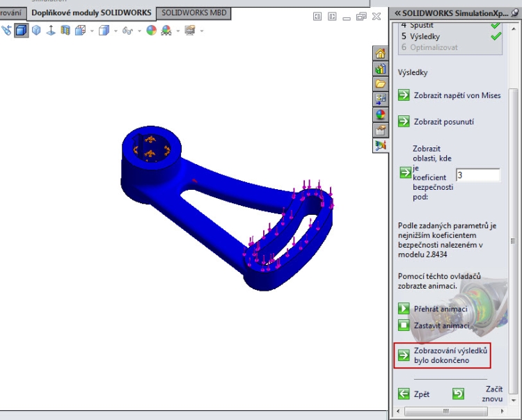Open the View Palette task pane tab
522x420 pixels.
click(381, 99)
